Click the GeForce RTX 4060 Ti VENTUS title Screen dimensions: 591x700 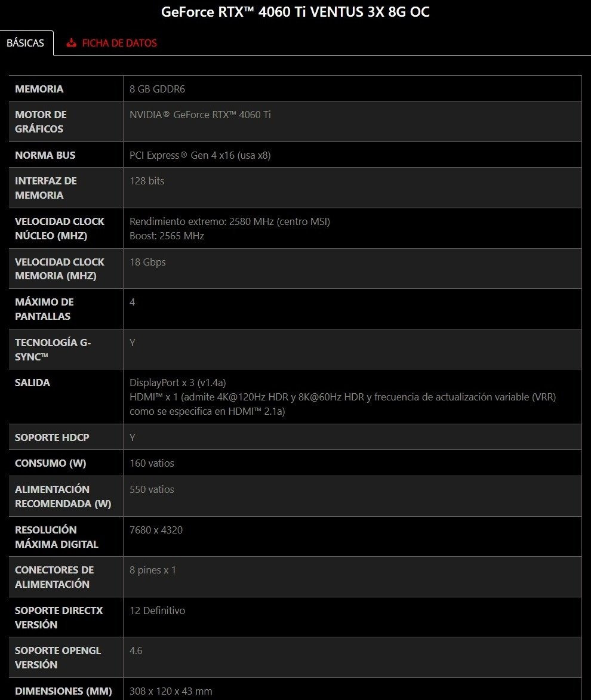pos(295,12)
